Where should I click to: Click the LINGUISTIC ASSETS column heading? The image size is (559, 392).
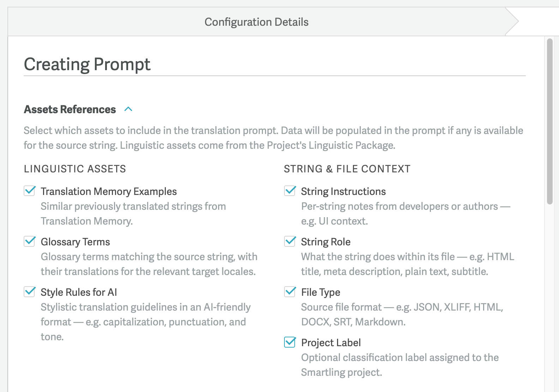click(75, 169)
